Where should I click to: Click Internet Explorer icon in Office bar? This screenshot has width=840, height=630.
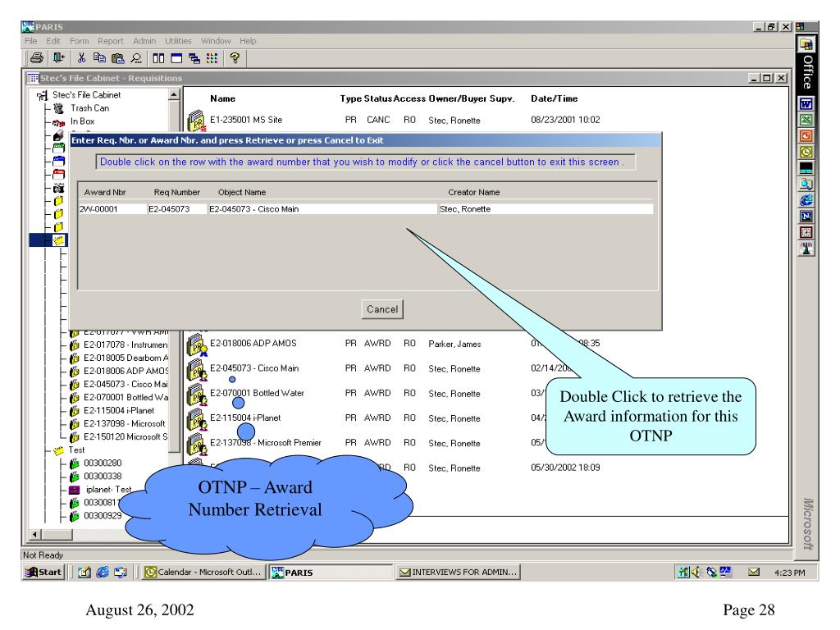pos(806,200)
